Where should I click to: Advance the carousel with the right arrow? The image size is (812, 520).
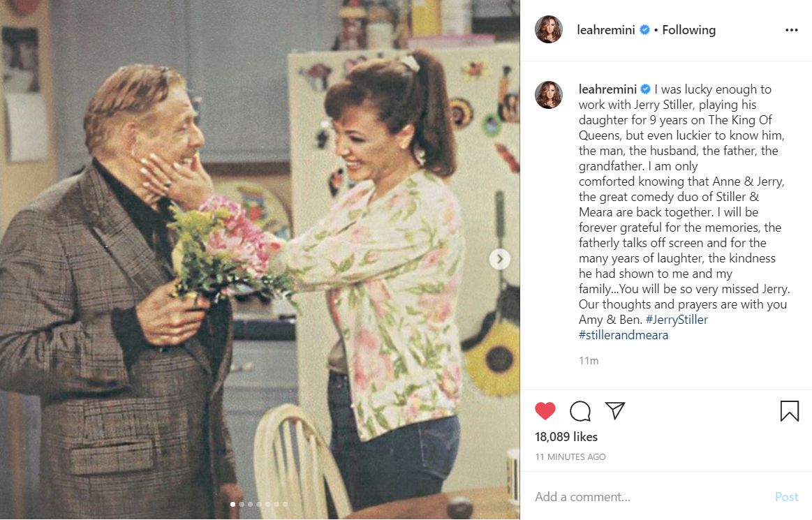pyautogui.click(x=499, y=259)
